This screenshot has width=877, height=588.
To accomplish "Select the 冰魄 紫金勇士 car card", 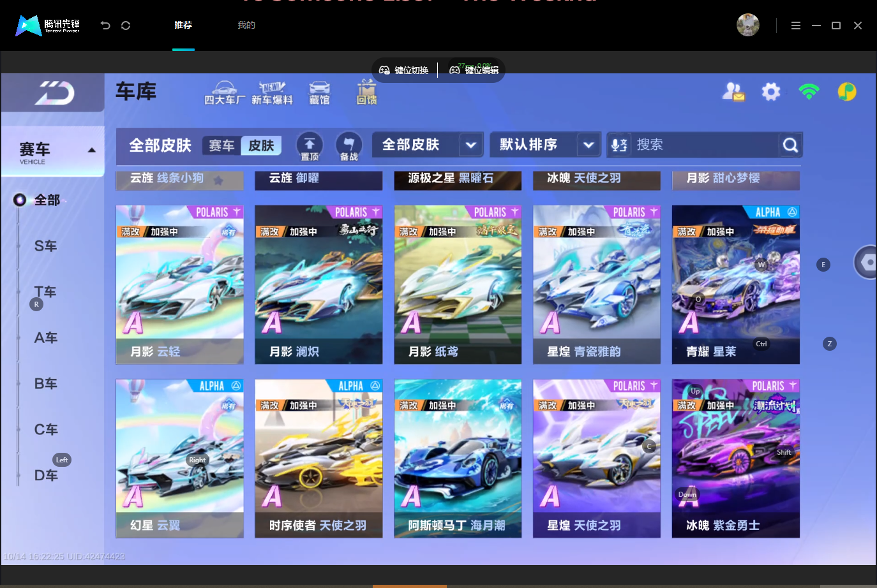I will pos(736,459).
